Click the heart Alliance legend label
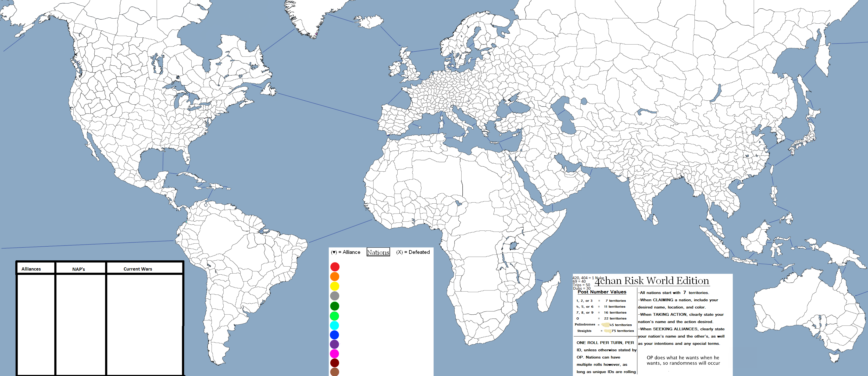 [x=346, y=252]
